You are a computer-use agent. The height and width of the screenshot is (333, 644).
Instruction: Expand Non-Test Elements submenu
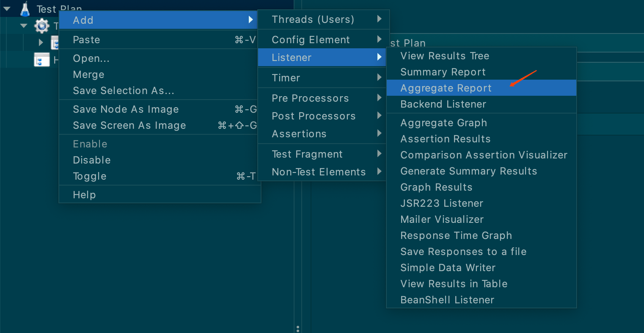pyautogui.click(x=322, y=172)
